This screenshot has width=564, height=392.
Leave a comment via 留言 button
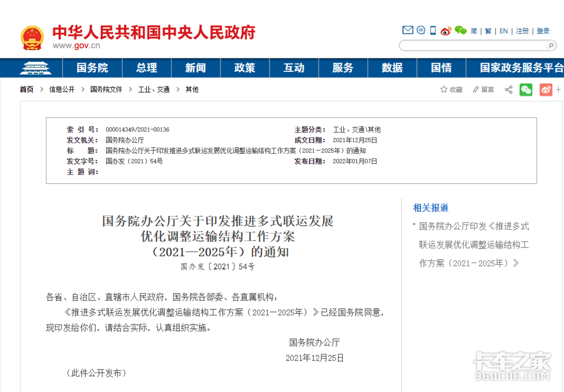pyautogui.click(x=484, y=89)
